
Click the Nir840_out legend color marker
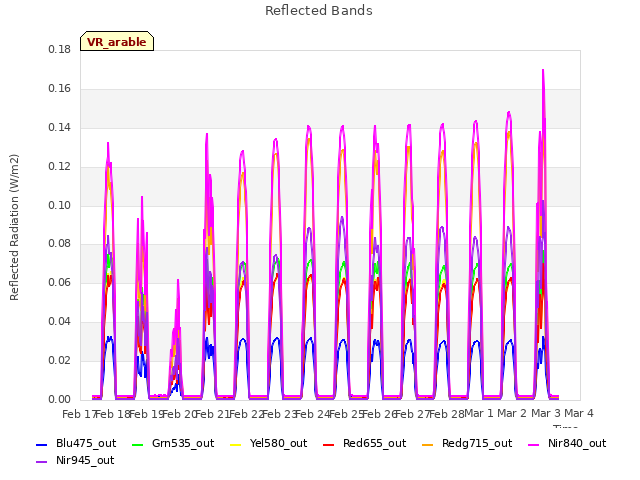point(533,444)
